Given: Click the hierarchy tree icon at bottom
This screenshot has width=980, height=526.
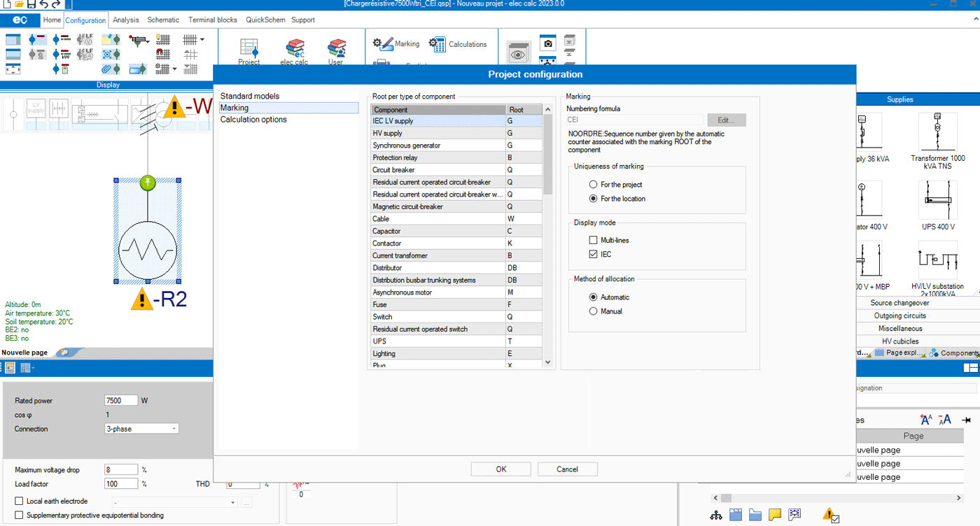Looking at the screenshot, I should [x=716, y=515].
